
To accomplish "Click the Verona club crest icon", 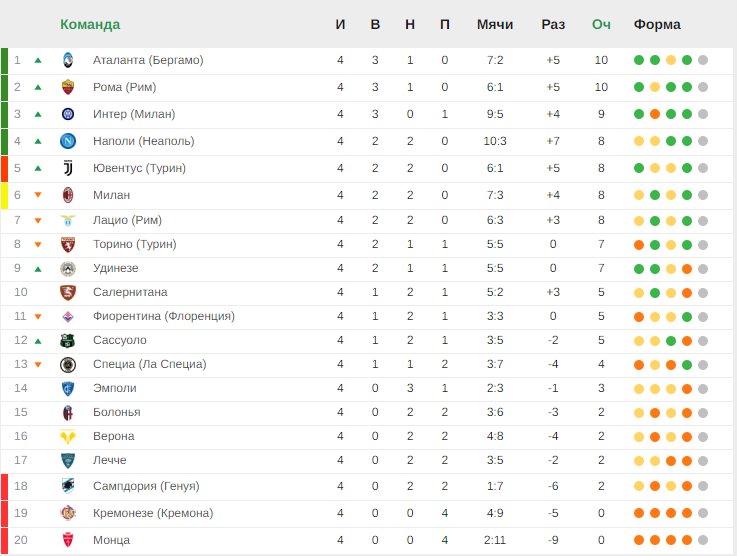I will (68, 436).
